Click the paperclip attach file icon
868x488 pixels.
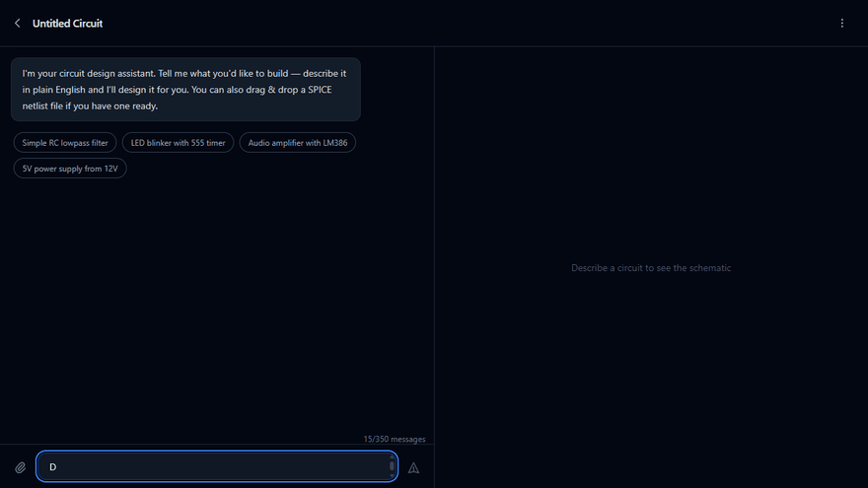point(20,467)
